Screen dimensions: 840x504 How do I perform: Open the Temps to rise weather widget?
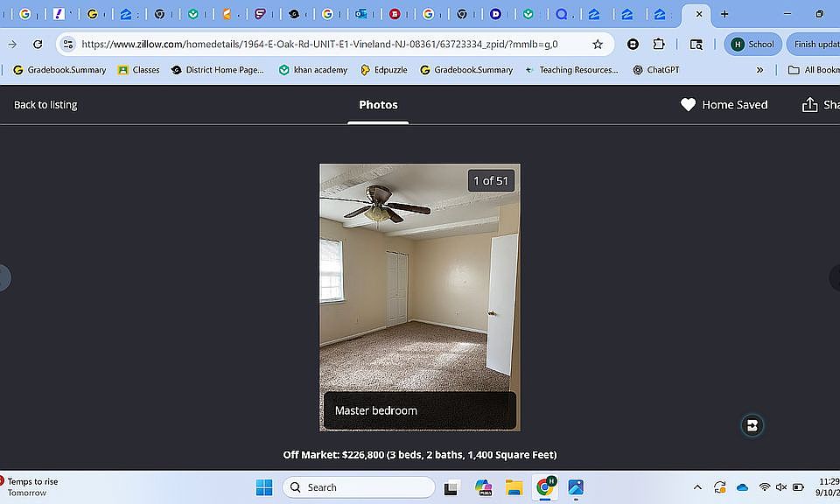tap(30, 487)
